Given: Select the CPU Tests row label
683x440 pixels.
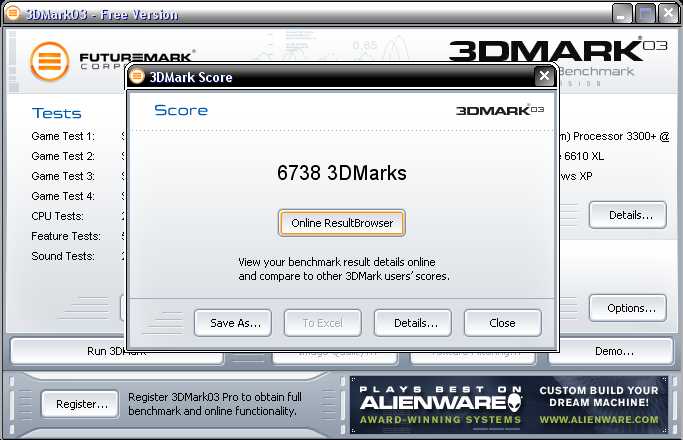Looking at the screenshot, I should [x=57, y=217].
